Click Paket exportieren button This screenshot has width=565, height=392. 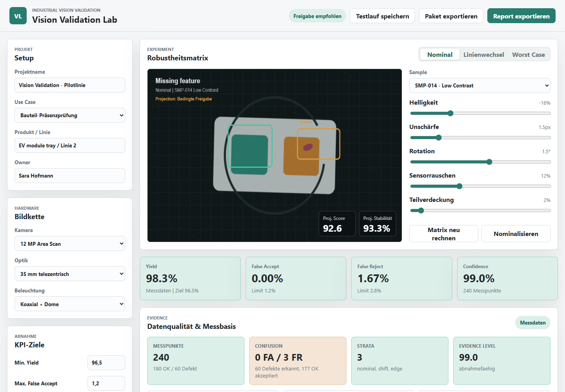451,16
